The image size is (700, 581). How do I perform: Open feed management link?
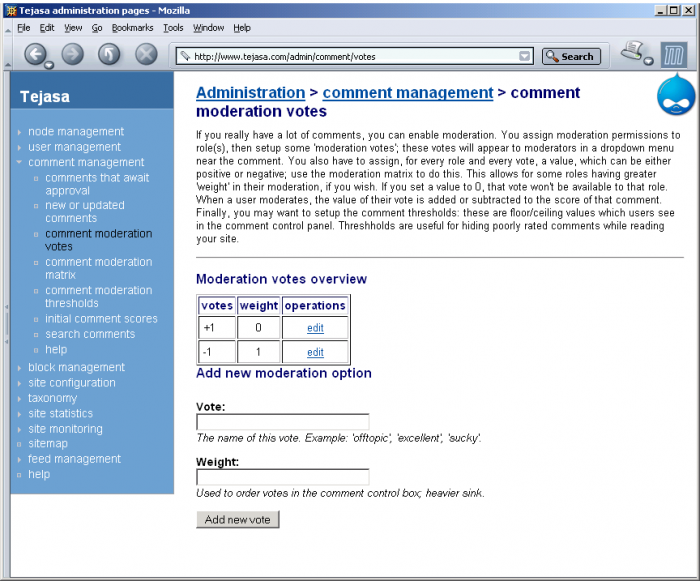[74, 459]
